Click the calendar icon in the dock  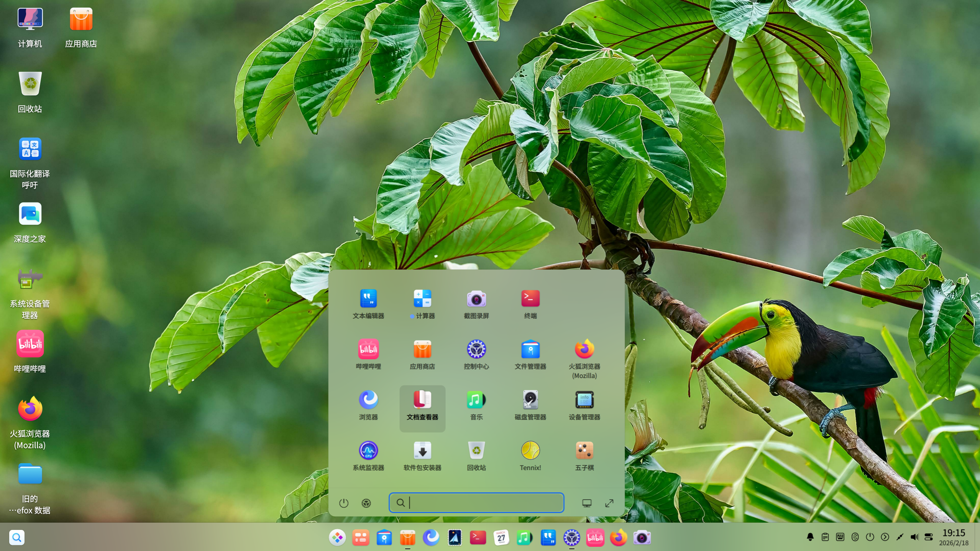tap(501, 538)
